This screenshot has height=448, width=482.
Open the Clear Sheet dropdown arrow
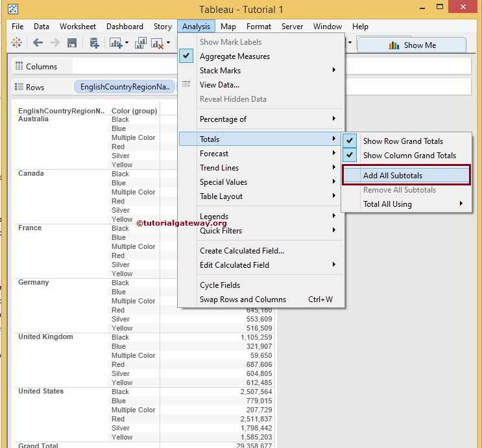[168, 43]
